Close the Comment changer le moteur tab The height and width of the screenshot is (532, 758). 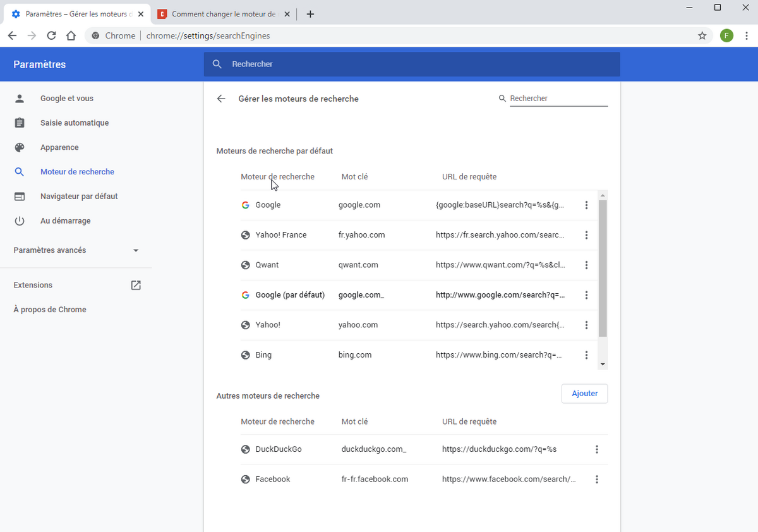tap(287, 14)
